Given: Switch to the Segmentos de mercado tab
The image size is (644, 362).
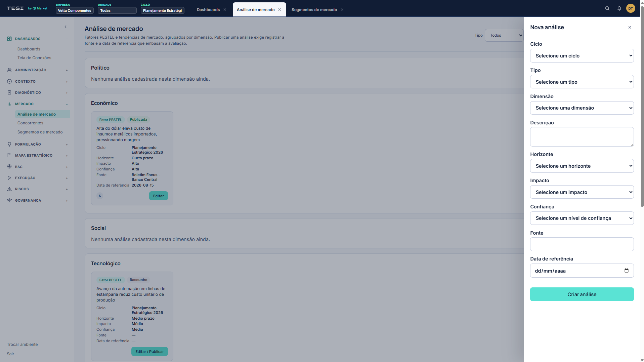Looking at the screenshot, I should point(314,10).
